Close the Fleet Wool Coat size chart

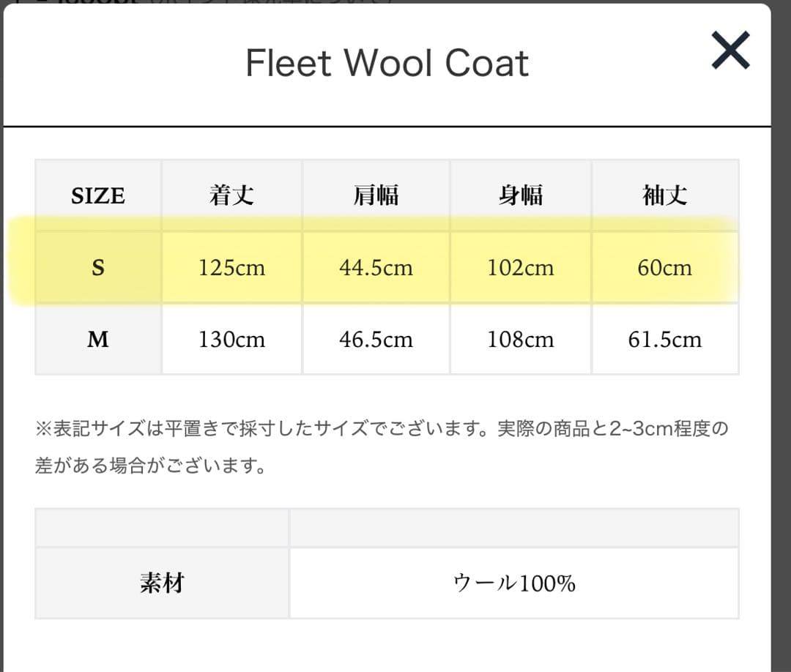click(x=730, y=51)
